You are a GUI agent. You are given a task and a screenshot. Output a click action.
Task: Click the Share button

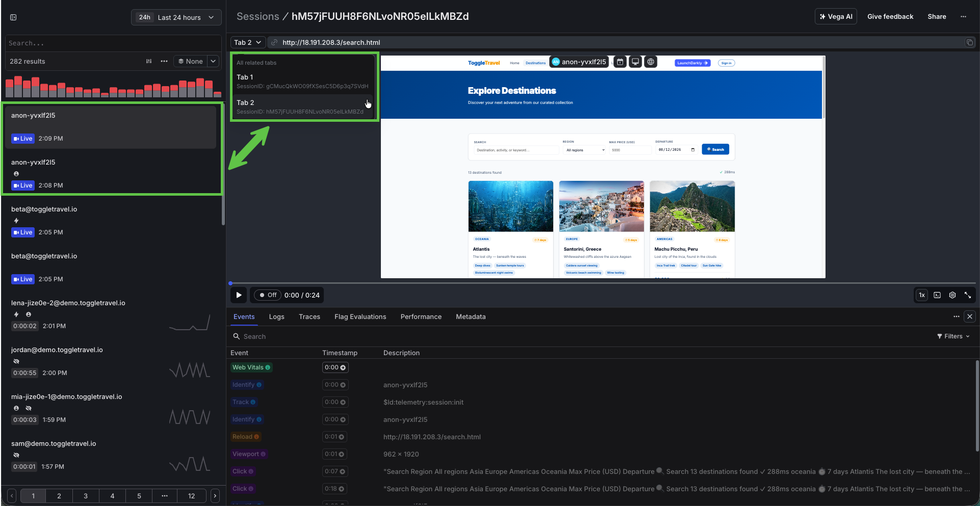click(937, 16)
